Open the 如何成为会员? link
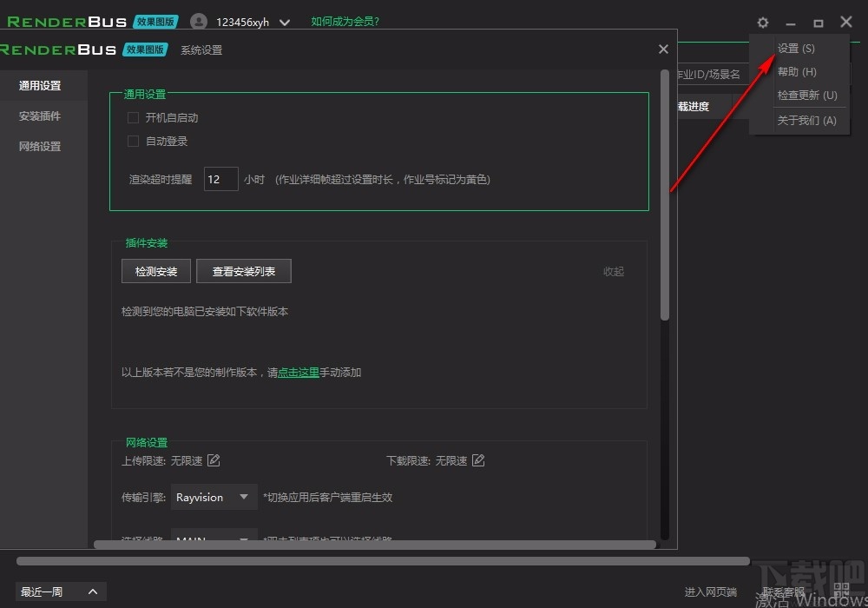This screenshot has height=608, width=868. point(345,22)
